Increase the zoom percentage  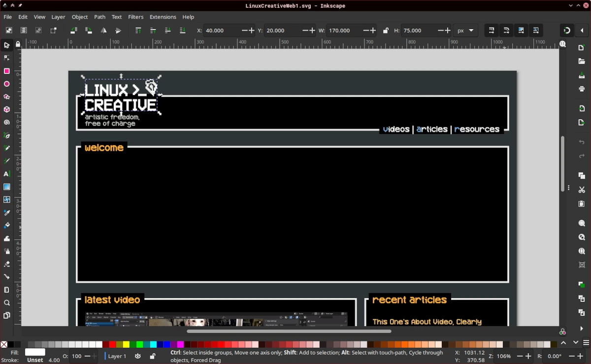pos(528,356)
